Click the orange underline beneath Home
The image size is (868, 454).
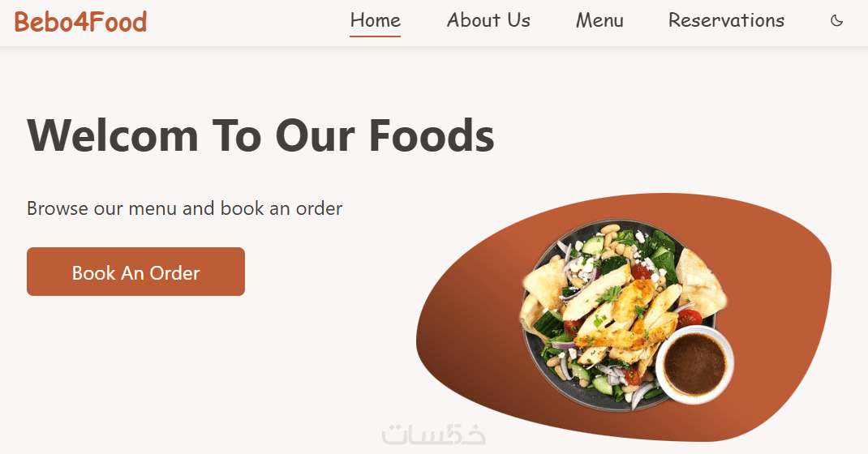tap(375, 36)
